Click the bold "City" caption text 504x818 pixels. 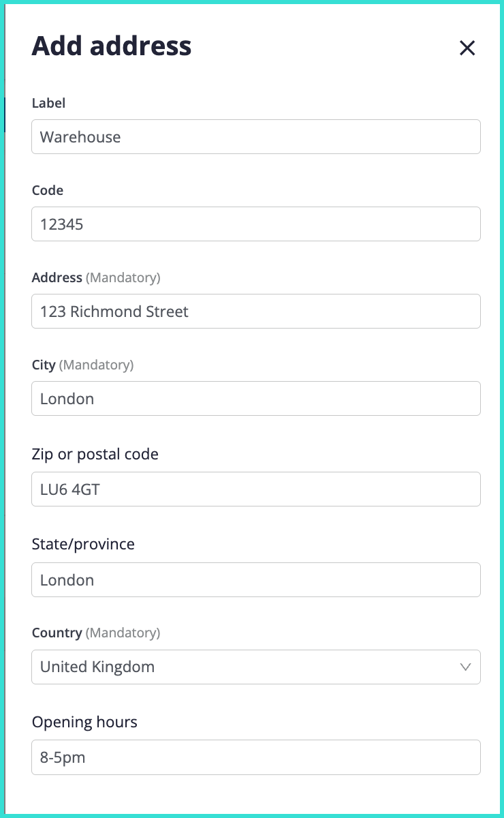click(44, 365)
